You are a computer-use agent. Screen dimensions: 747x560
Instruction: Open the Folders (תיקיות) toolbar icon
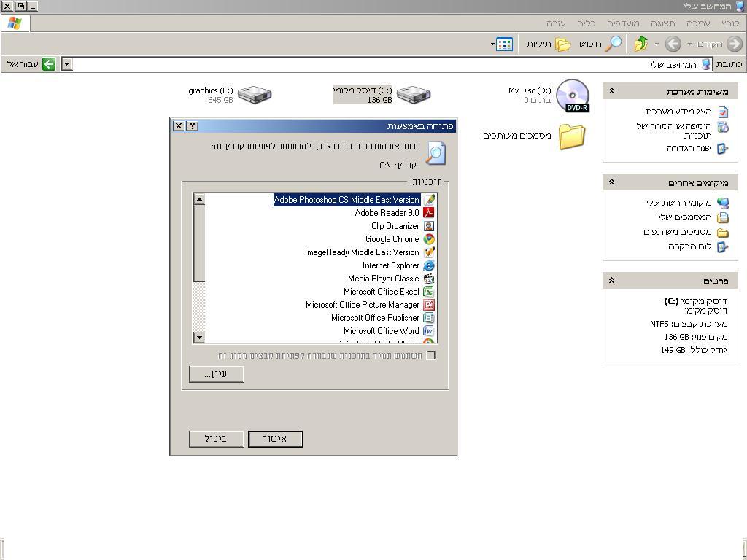click(562, 44)
